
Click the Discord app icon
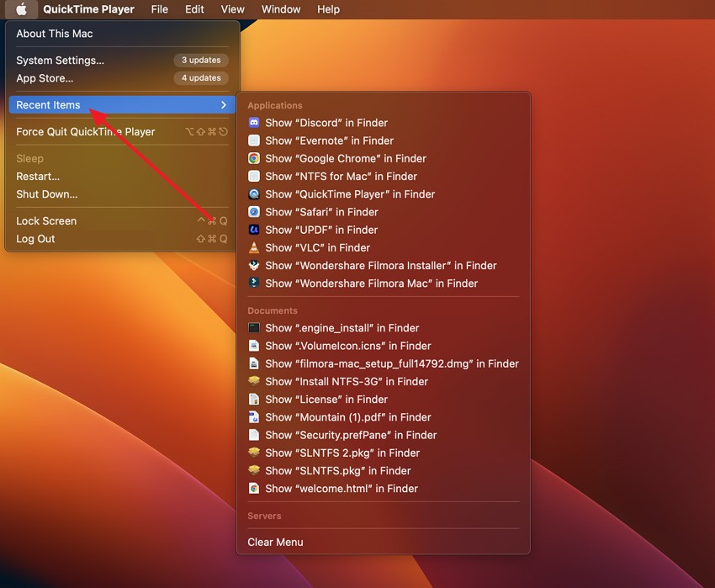click(254, 123)
